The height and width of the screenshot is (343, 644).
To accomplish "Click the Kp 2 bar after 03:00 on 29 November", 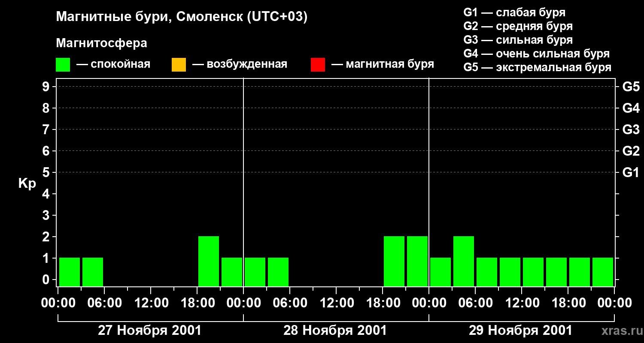I will (x=464, y=261).
